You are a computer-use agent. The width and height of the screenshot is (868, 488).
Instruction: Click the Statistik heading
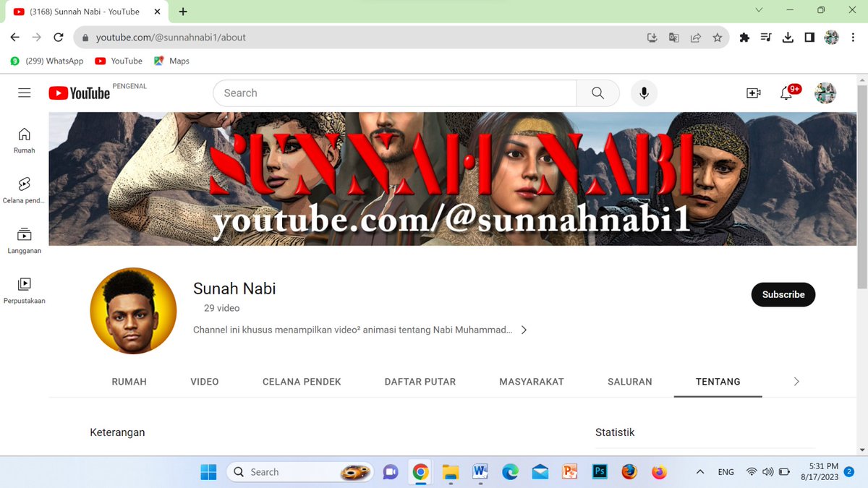click(x=615, y=432)
